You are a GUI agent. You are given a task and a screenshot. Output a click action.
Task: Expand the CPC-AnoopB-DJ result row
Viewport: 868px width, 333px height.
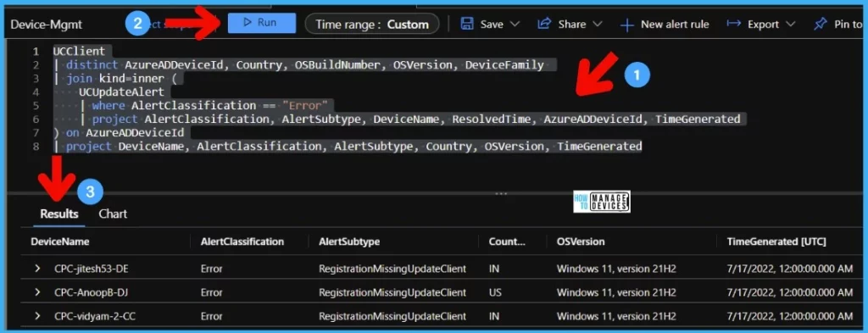pos(37,292)
